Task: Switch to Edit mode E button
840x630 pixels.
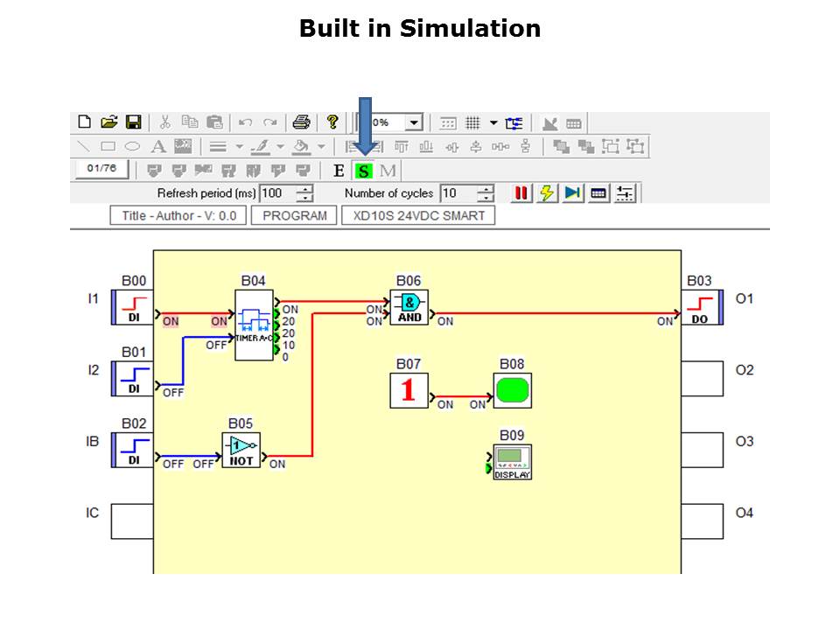Action: click(339, 171)
